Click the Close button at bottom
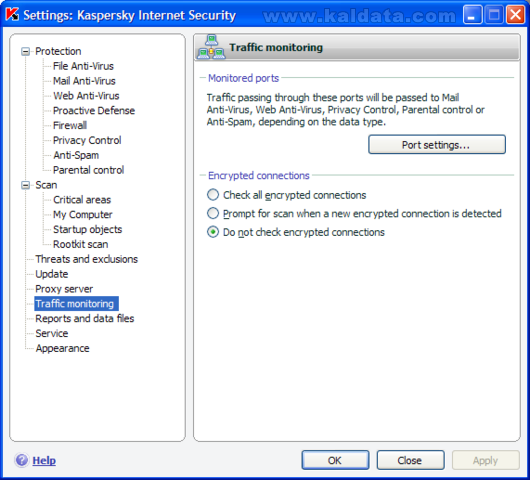This screenshot has height=480, width=530. click(x=410, y=460)
